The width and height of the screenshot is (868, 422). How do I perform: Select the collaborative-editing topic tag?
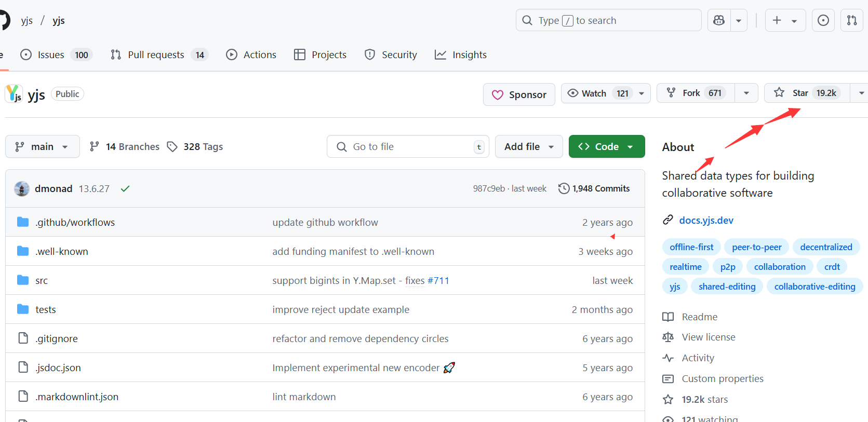814,287
